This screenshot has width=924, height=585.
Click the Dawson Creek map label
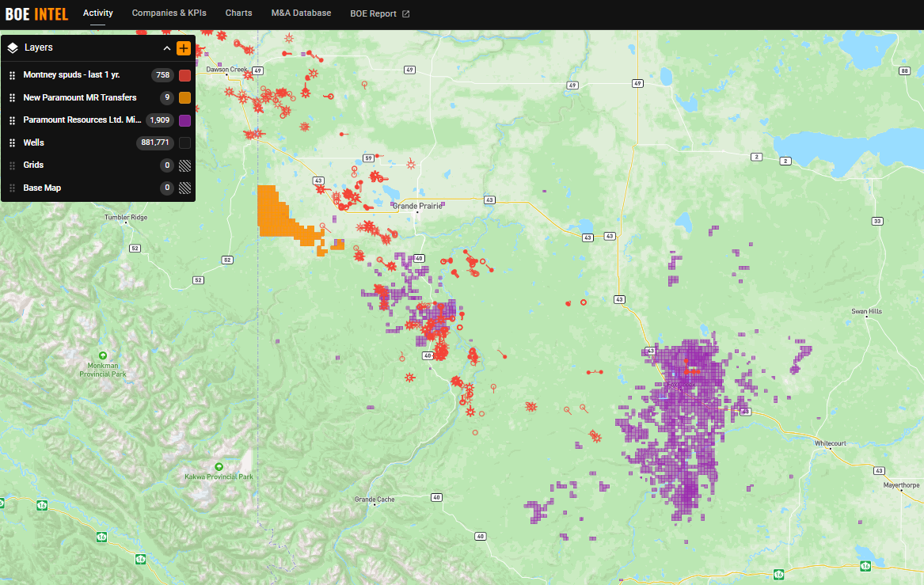[227, 70]
